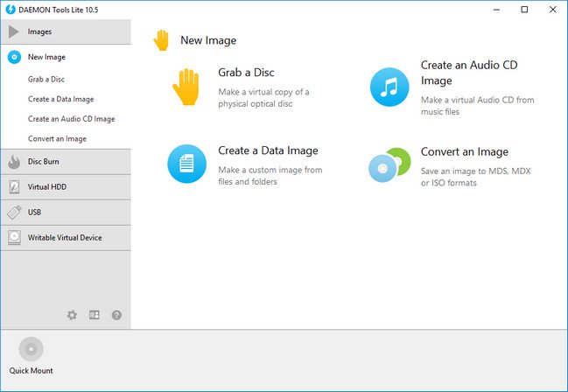
Task: Collapse the New Image sidebar section
Action: 46,57
